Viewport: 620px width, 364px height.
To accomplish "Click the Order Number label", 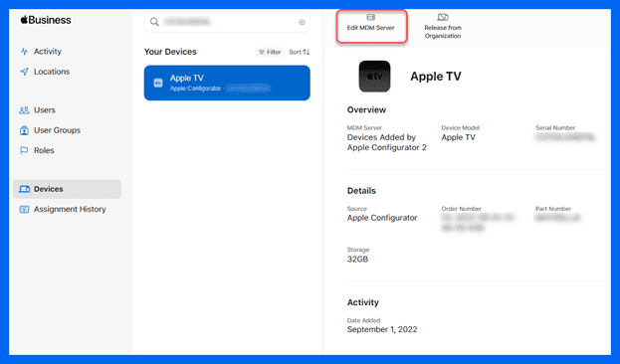I will [462, 209].
